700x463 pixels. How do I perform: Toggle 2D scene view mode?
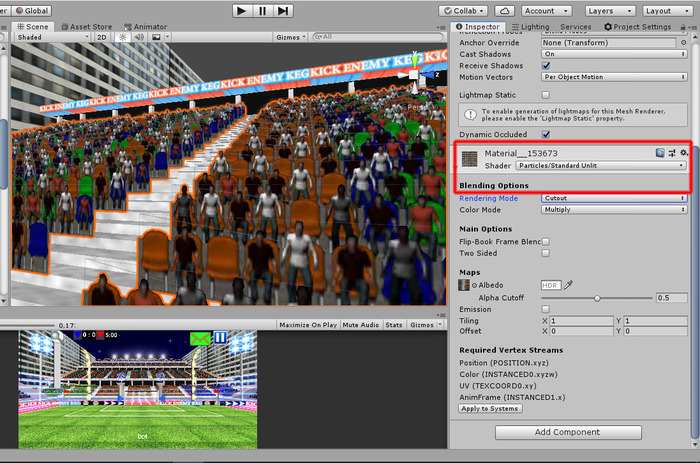click(x=102, y=37)
